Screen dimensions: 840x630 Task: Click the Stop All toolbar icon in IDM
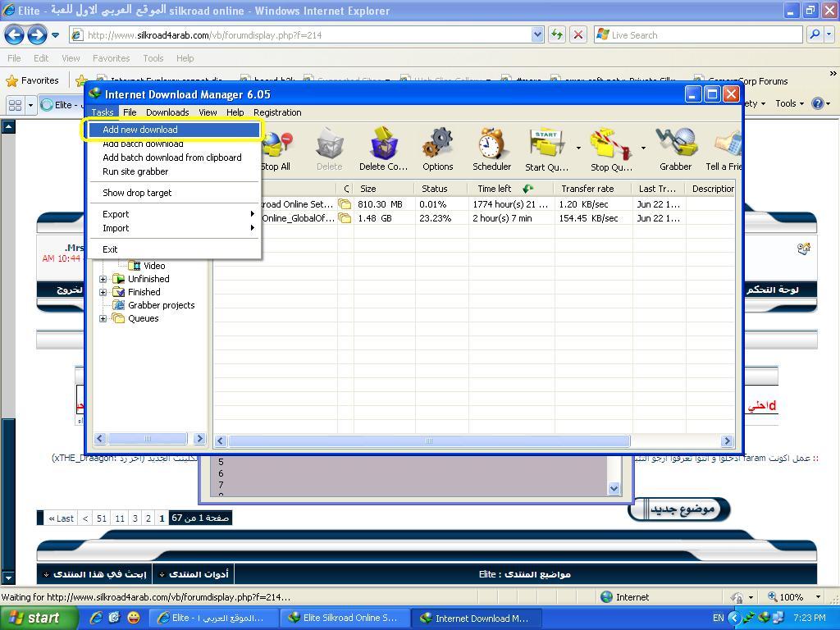[x=277, y=144]
